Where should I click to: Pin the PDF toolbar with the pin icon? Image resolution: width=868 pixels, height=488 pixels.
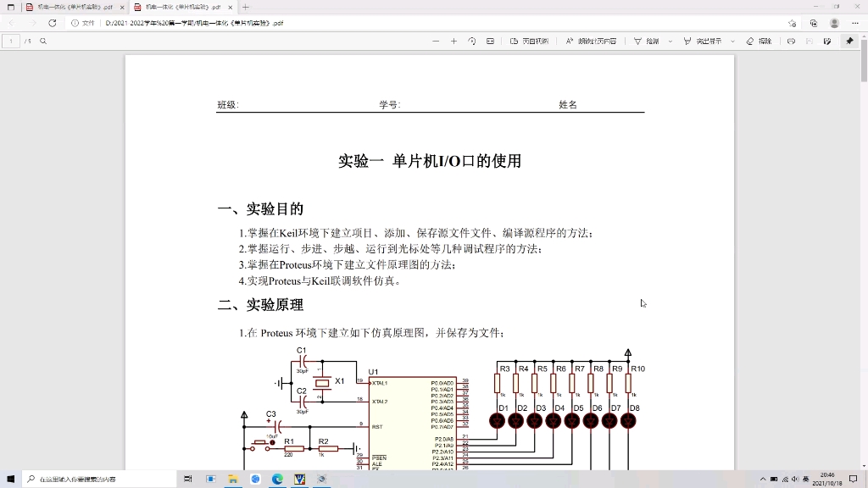[x=851, y=40]
